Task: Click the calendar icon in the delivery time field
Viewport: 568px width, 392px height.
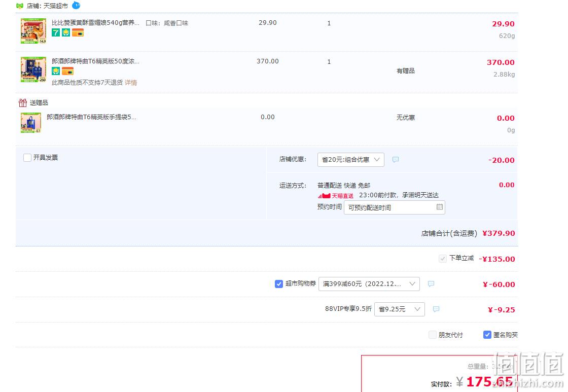Action: click(x=439, y=207)
